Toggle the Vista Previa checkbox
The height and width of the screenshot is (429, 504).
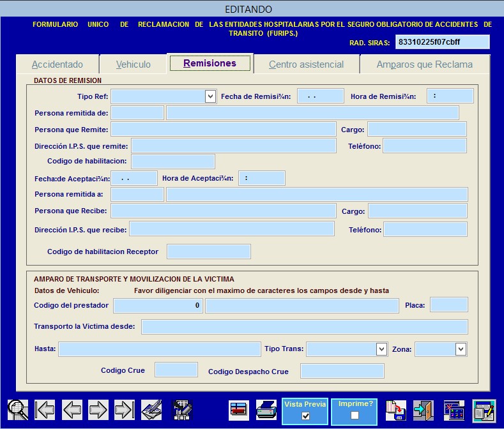click(x=306, y=416)
